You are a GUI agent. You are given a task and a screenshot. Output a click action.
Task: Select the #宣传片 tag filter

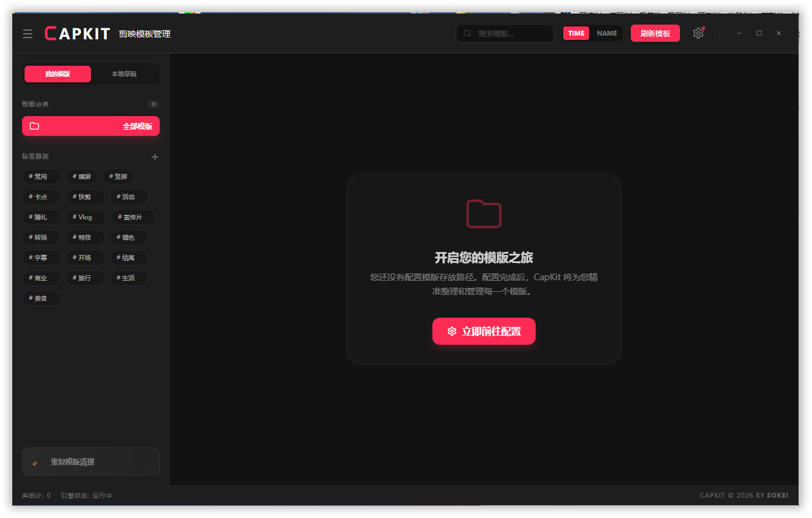click(x=133, y=217)
